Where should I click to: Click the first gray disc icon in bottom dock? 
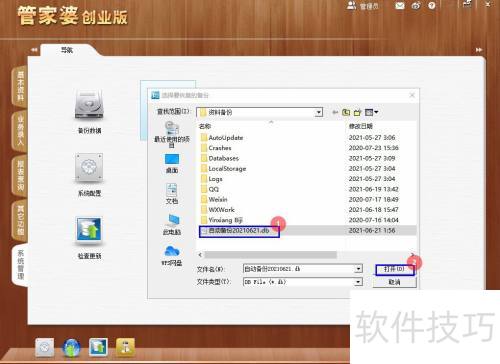(45, 347)
